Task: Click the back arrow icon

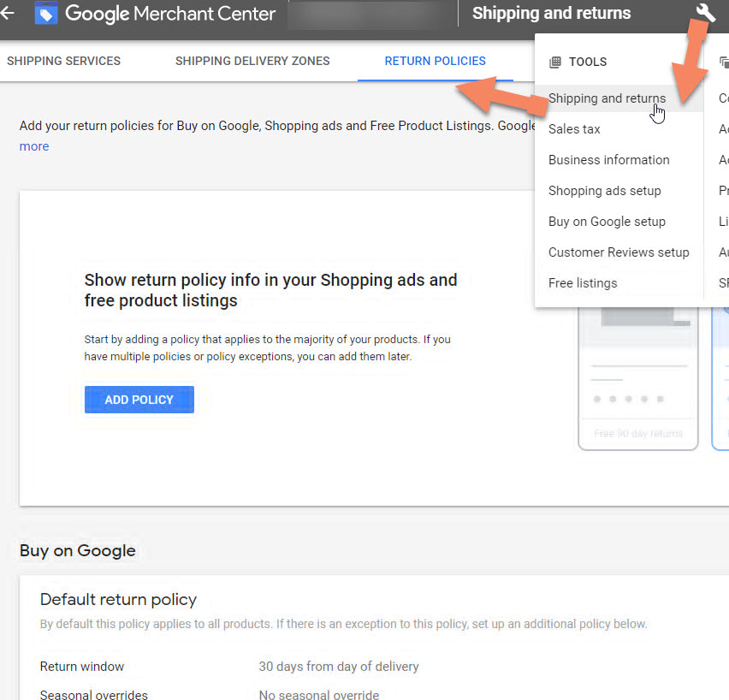Action: pyautogui.click(x=7, y=13)
